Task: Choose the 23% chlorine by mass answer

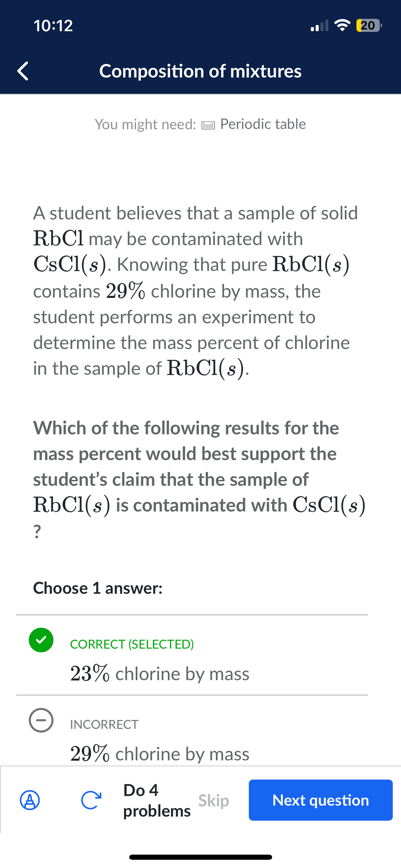Action: (x=160, y=673)
